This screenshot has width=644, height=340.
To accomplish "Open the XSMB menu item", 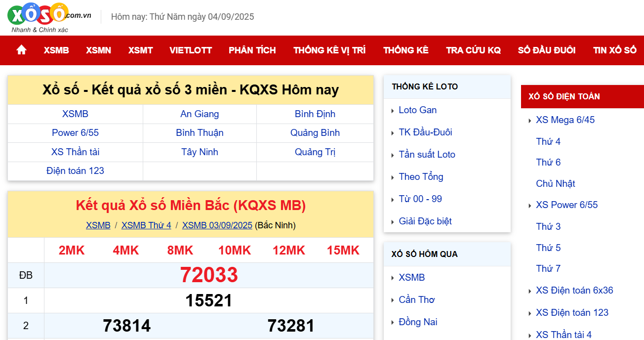I will [56, 50].
